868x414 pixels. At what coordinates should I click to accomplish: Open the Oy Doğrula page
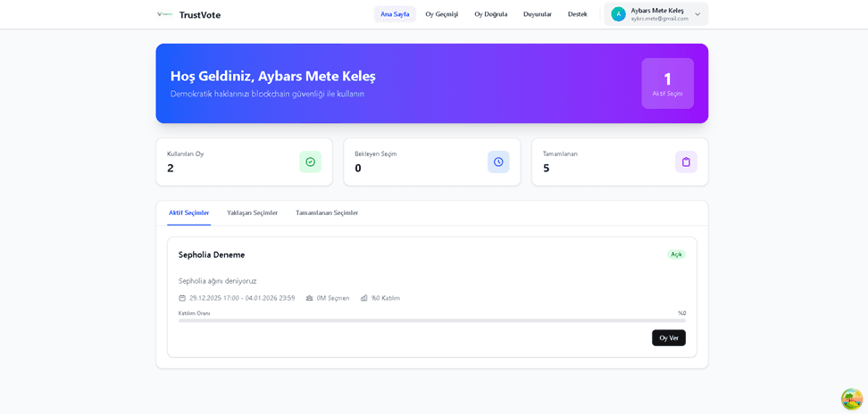[491, 14]
